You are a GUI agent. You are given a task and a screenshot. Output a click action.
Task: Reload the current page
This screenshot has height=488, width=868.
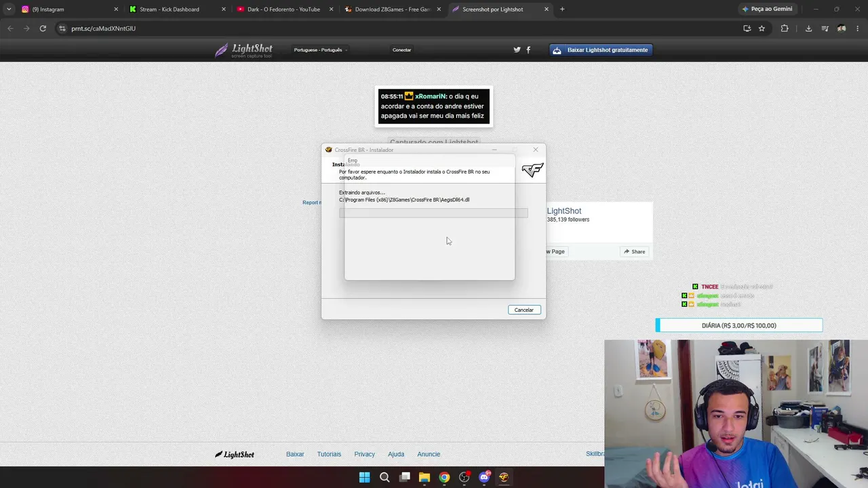[x=43, y=28]
